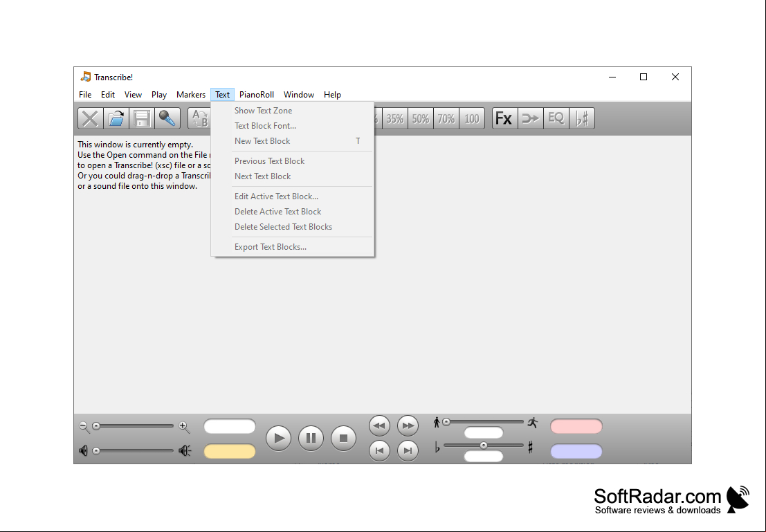This screenshot has height=532, width=766.
Task: Choose Show Text Zone from Text menu
Action: [293, 111]
